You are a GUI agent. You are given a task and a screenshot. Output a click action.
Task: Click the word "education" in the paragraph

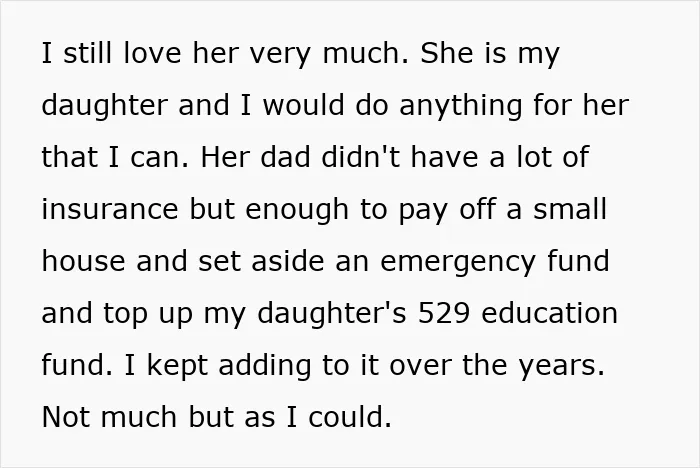[550, 313]
